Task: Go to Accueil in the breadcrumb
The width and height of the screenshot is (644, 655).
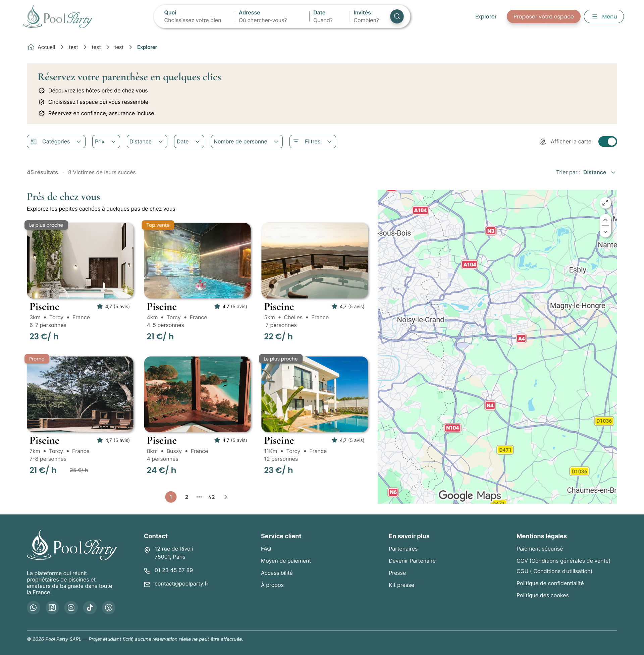Action: click(x=46, y=47)
